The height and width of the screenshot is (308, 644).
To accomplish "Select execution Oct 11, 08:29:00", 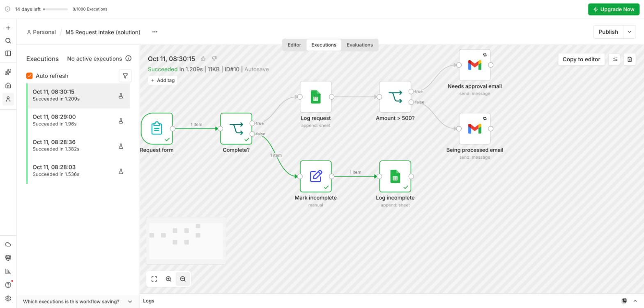I will pyautogui.click(x=78, y=121).
